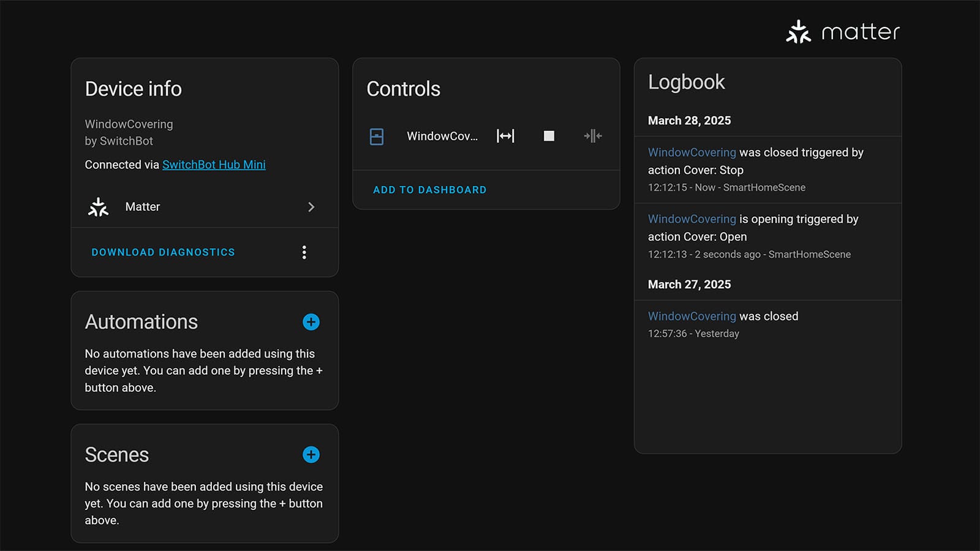This screenshot has width=980, height=551.
Task: Close the window covering with the close icon
Action: [593, 136]
